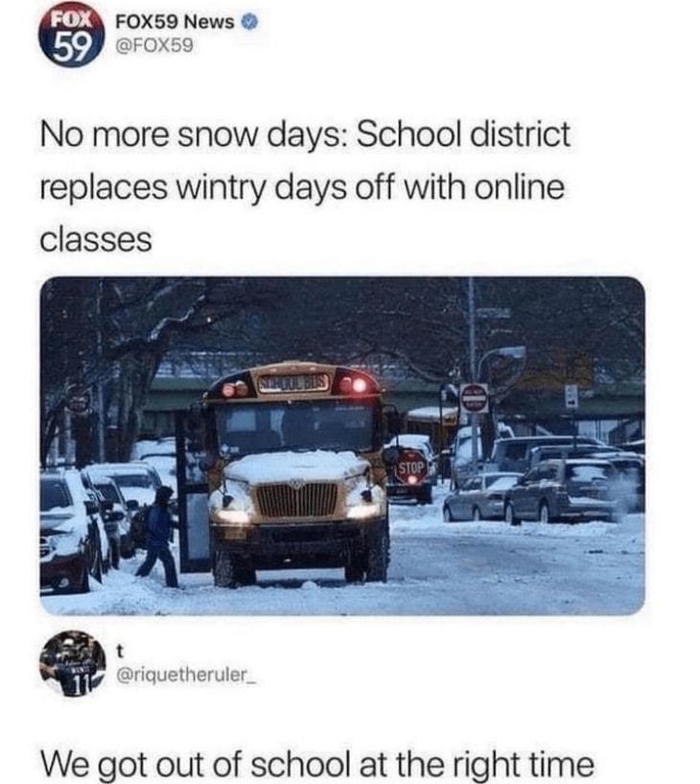Click the display name 't'

pyautogui.click(x=119, y=652)
